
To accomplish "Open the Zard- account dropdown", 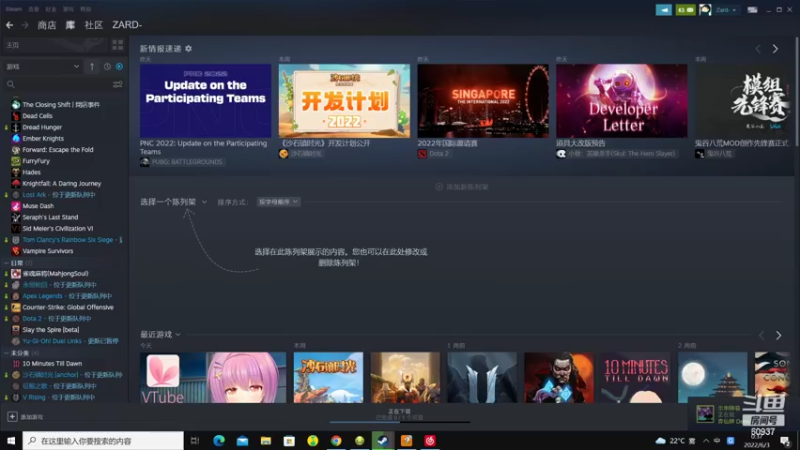I will [726, 10].
